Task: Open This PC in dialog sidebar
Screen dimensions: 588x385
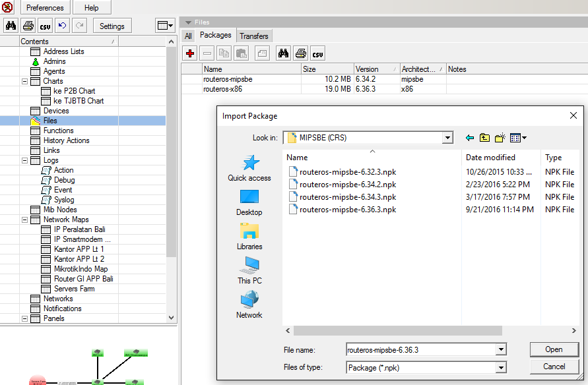Action: click(x=249, y=270)
